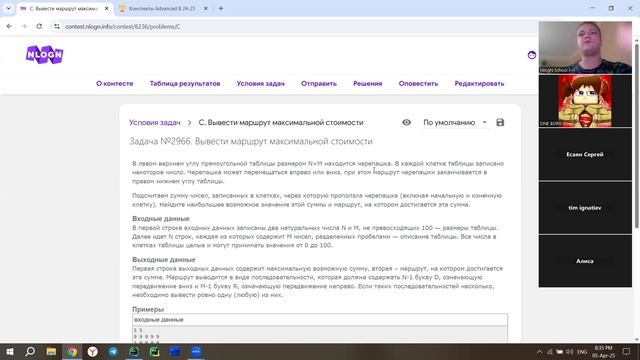Click the save floppy disk icon
640x360 pixels.
pyautogui.click(x=500, y=122)
